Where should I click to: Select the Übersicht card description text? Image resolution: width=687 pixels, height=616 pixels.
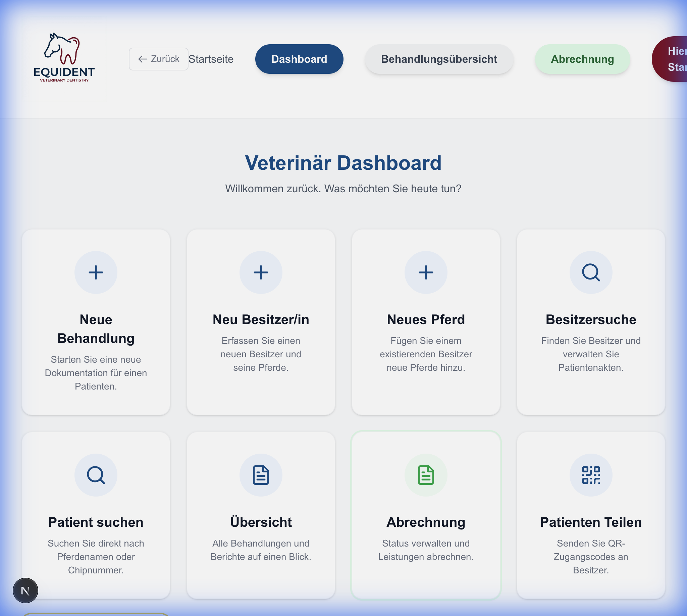[x=261, y=550]
